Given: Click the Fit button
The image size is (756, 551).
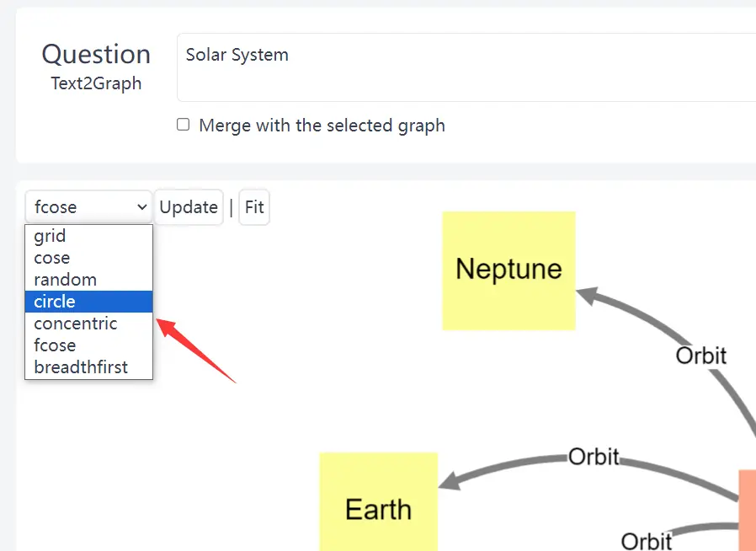Looking at the screenshot, I should pyautogui.click(x=254, y=206).
